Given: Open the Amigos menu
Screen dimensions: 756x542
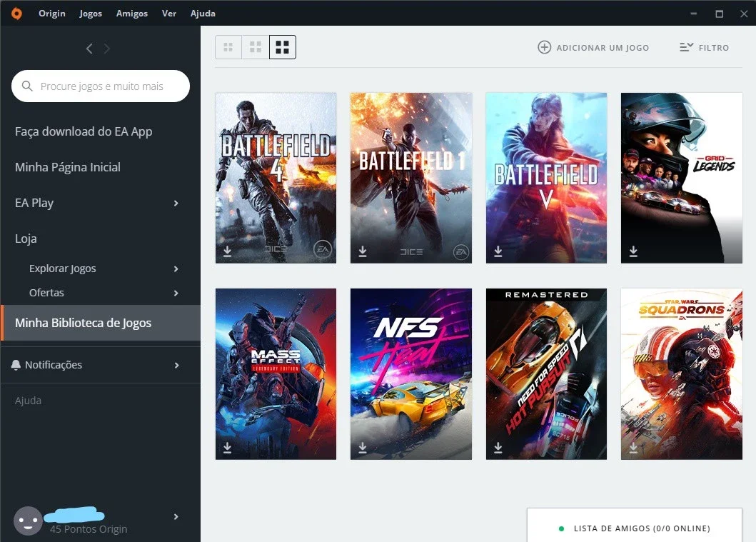Looking at the screenshot, I should [x=132, y=14].
